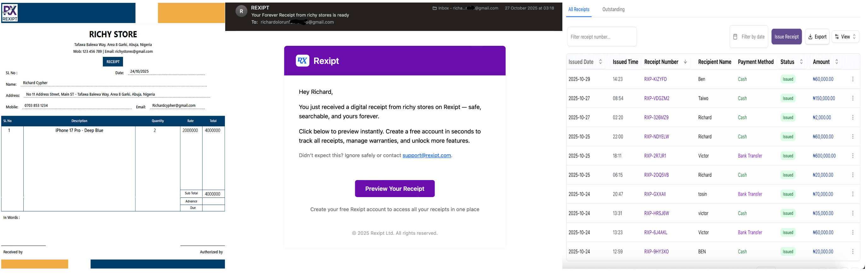Screen dimensions: 868x278
Task: Click the Issued status badge for Ben
Action: pos(788,79)
